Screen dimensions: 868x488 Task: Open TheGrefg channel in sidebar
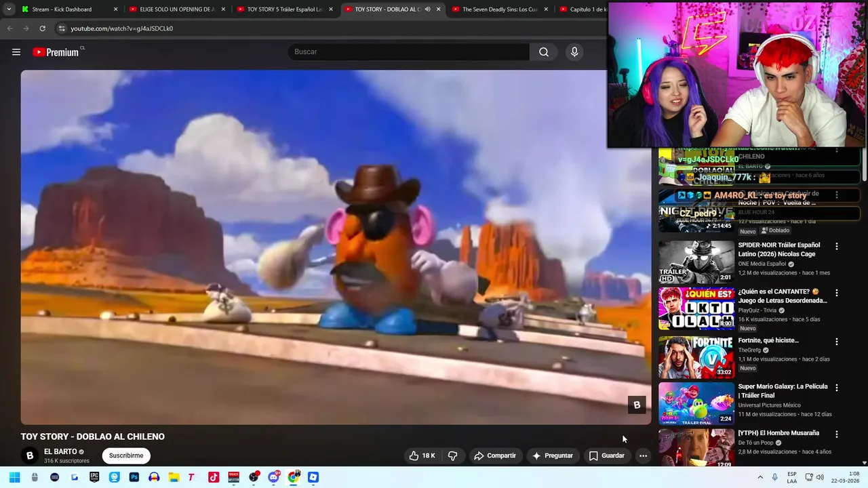[749, 350]
